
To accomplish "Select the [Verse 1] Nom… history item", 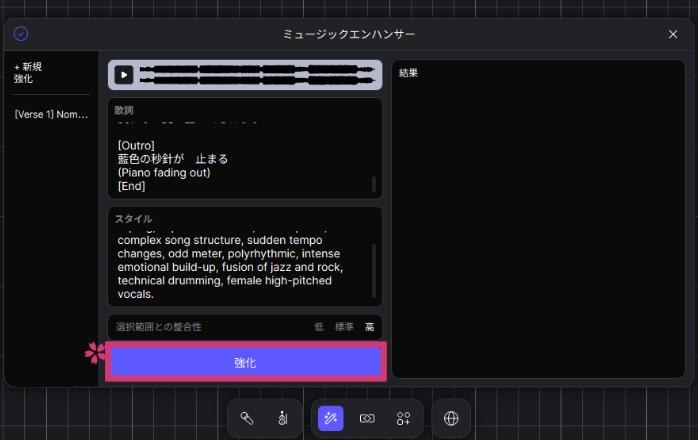I will click(x=51, y=115).
